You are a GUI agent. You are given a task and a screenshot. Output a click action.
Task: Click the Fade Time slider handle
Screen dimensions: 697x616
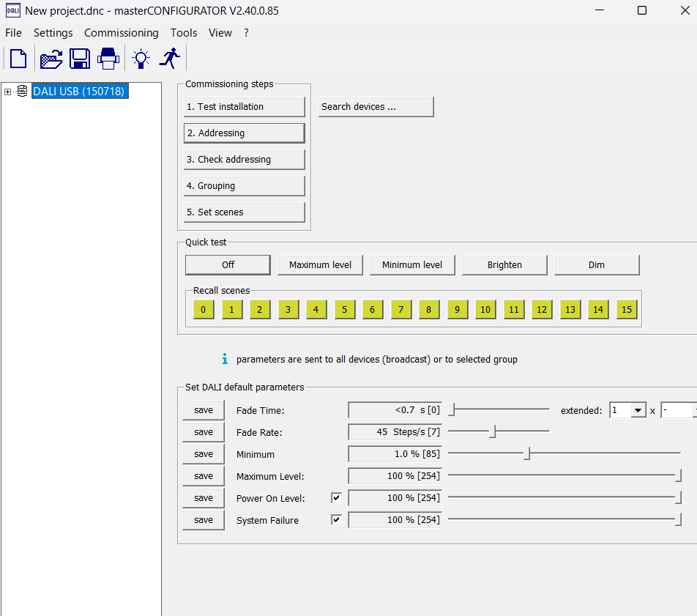452,409
